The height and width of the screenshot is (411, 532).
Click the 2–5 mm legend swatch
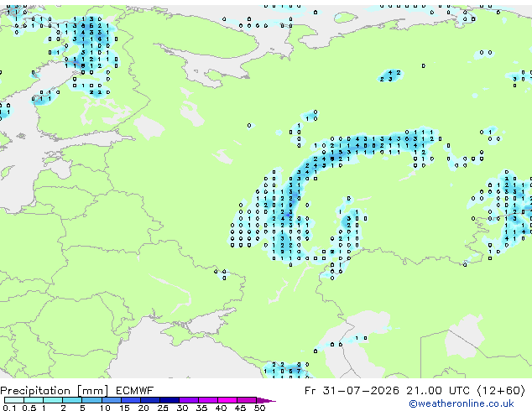pyautogui.click(x=72, y=400)
